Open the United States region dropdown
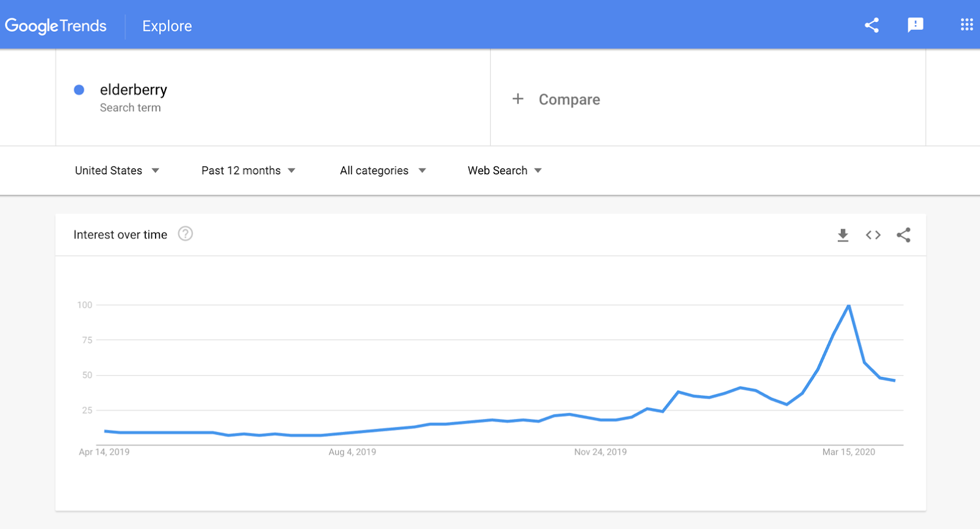The height and width of the screenshot is (529, 980). tap(117, 170)
